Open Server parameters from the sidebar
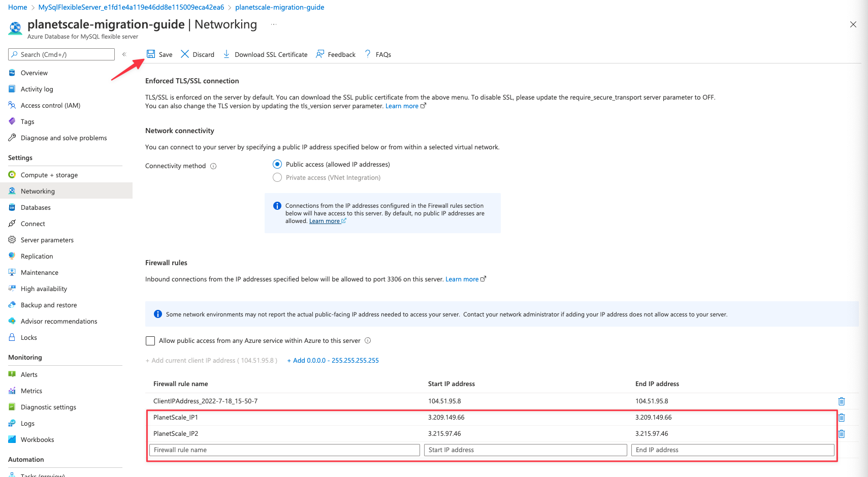 [47, 239]
